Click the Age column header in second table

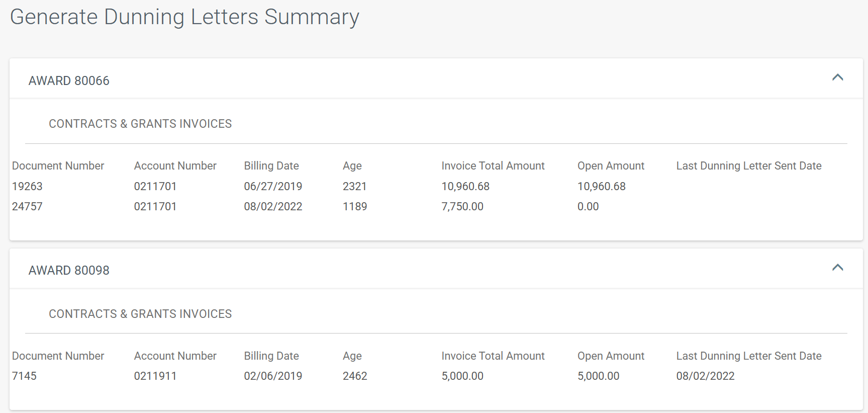click(352, 356)
